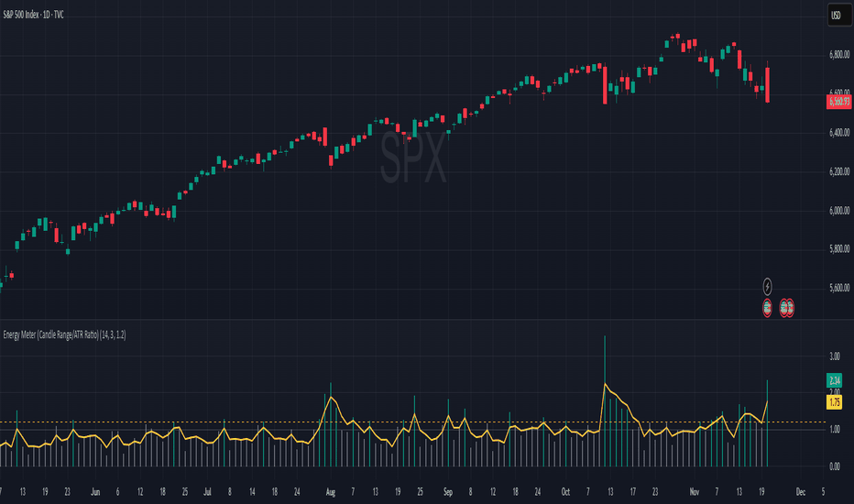Click the yellow dashed threshold line
This screenshot has width=854, height=504.
click(x=413, y=422)
